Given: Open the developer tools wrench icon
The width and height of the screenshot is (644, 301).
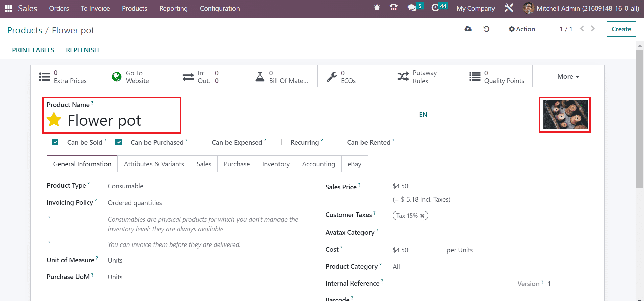Looking at the screenshot, I should click(x=509, y=8).
